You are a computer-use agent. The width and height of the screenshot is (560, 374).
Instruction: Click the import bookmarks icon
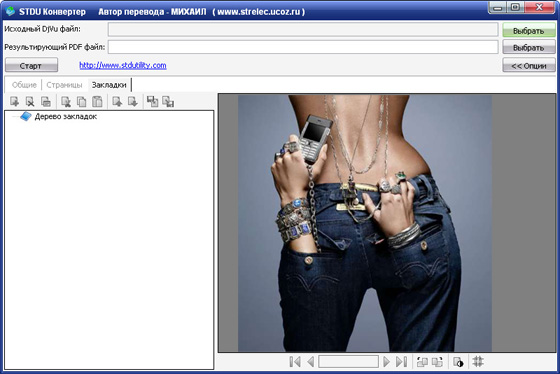(x=152, y=101)
